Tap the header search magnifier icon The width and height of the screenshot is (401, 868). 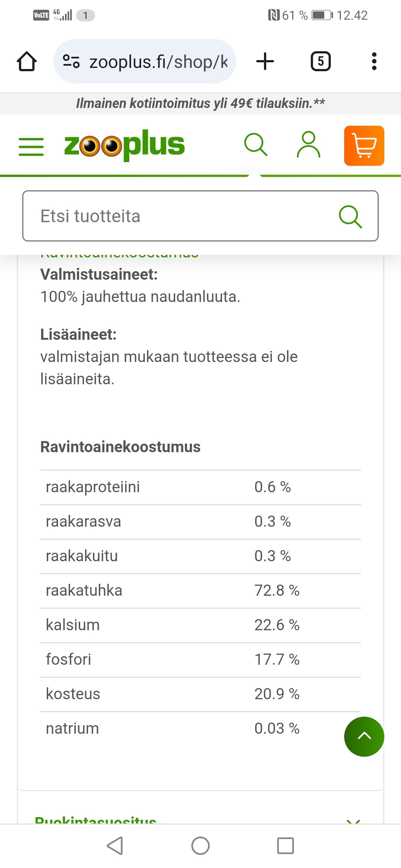(x=255, y=145)
